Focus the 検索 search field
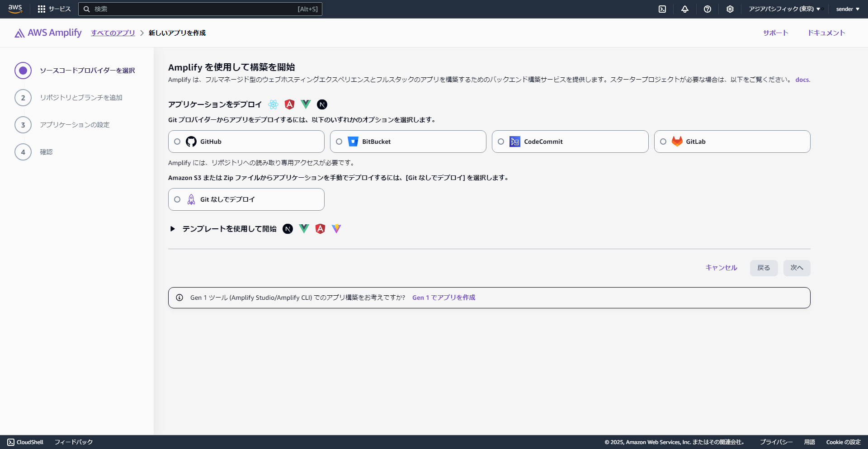This screenshot has width=868, height=449. [200, 9]
